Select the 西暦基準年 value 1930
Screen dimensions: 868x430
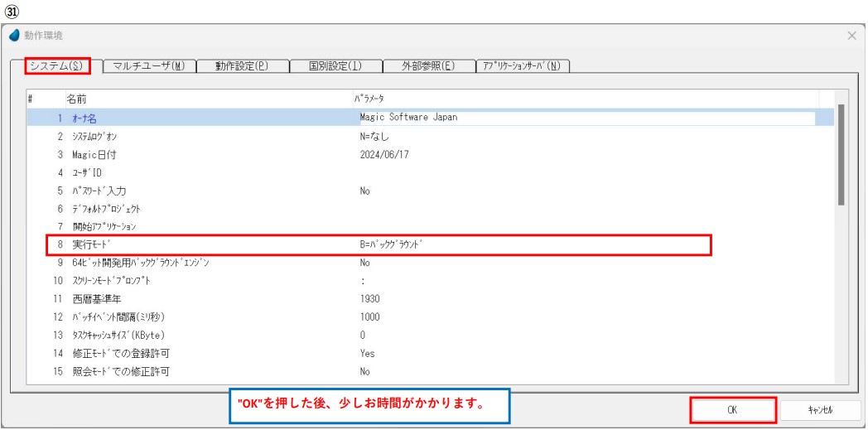pos(370,298)
